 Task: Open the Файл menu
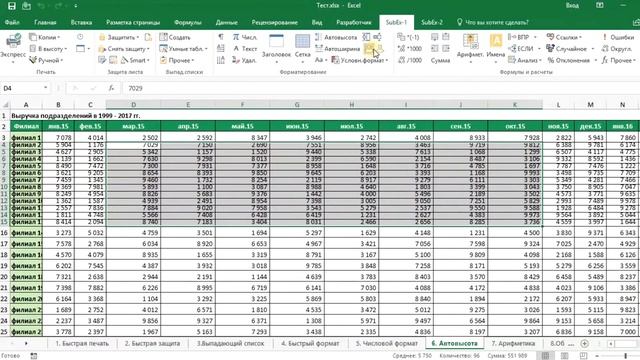[x=12, y=22]
